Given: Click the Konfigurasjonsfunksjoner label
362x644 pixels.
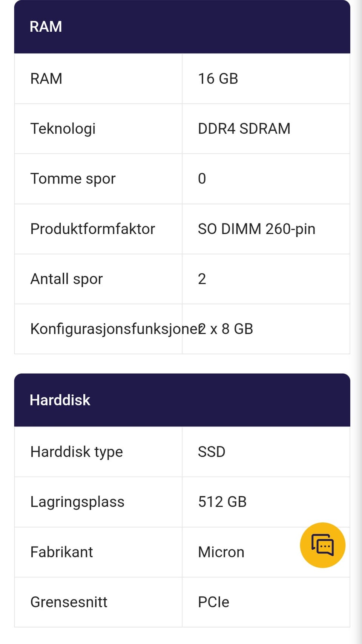Looking at the screenshot, I should point(109,329).
